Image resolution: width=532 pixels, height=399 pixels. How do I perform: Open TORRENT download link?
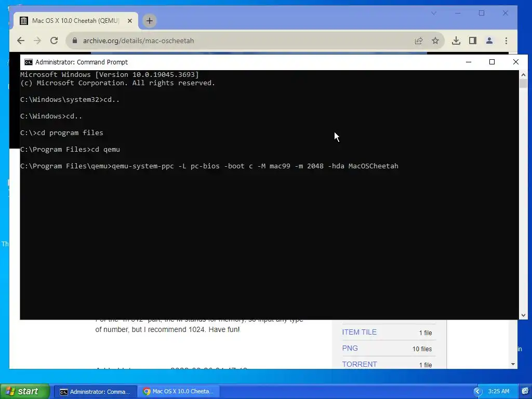[360, 364]
